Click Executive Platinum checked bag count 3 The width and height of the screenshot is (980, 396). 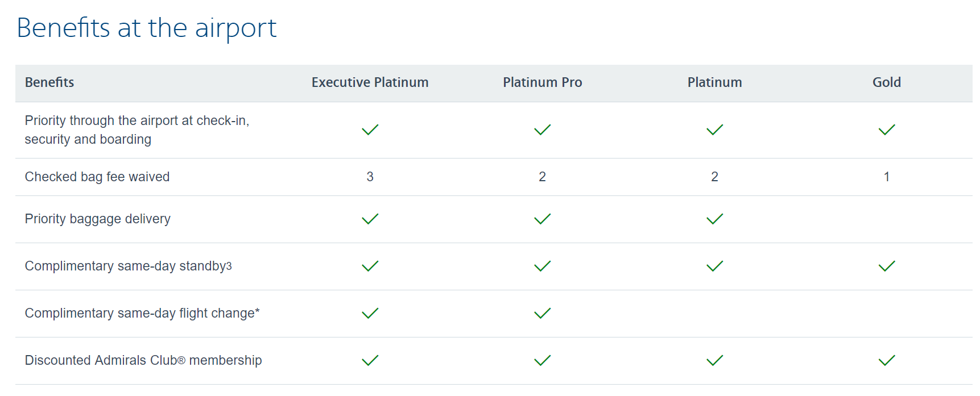[x=370, y=177]
